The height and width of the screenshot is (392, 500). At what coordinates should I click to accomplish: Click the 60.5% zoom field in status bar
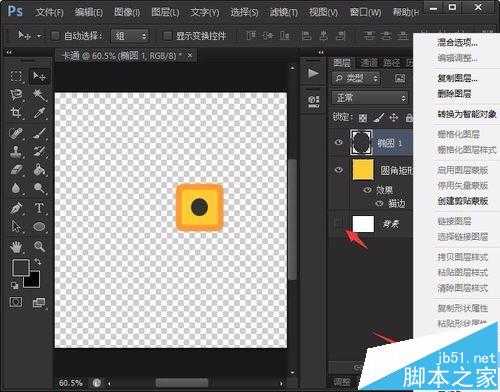point(70,382)
